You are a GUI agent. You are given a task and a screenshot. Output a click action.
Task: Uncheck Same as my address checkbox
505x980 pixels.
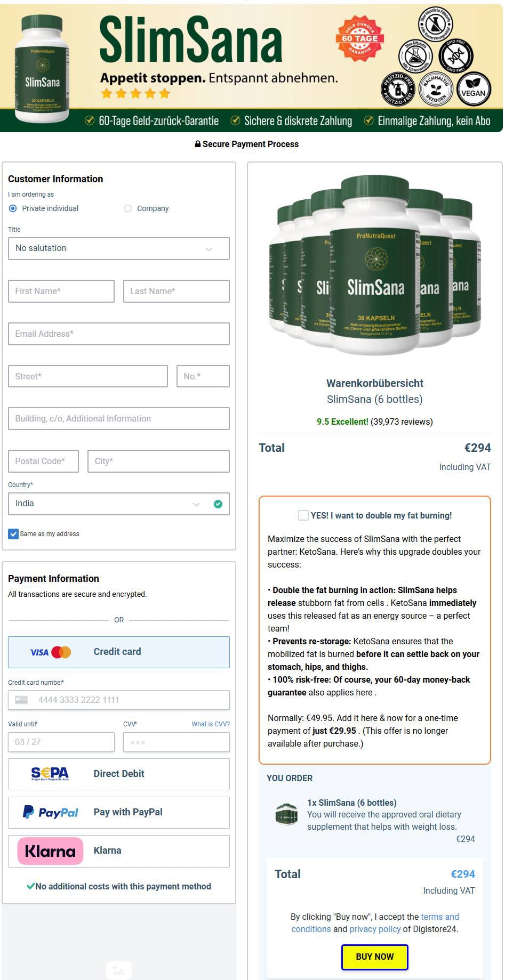(13, 533)
